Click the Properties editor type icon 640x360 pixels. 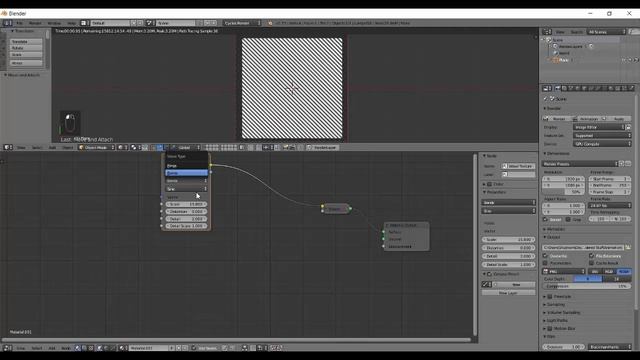tap(547, 88)
